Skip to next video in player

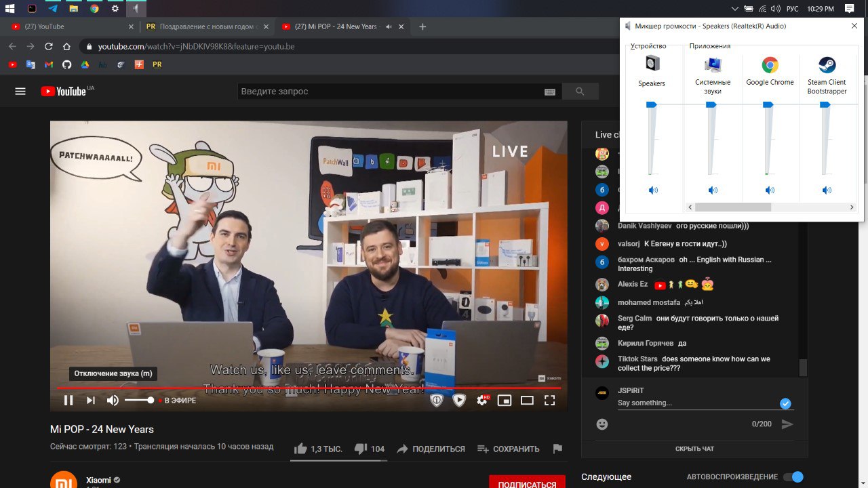pyautogui.click(x=91, y=401)
